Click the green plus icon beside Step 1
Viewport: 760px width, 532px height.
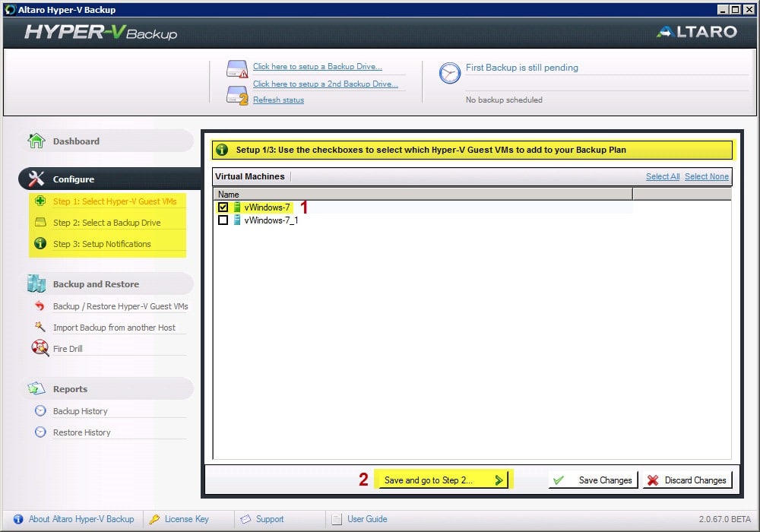tap(40, 201)
